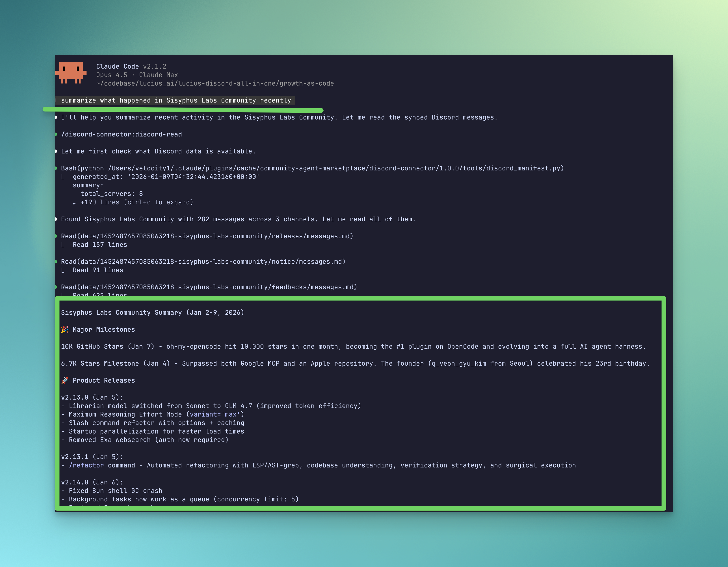Click the 'summary:' output line

tap(88, 185)
